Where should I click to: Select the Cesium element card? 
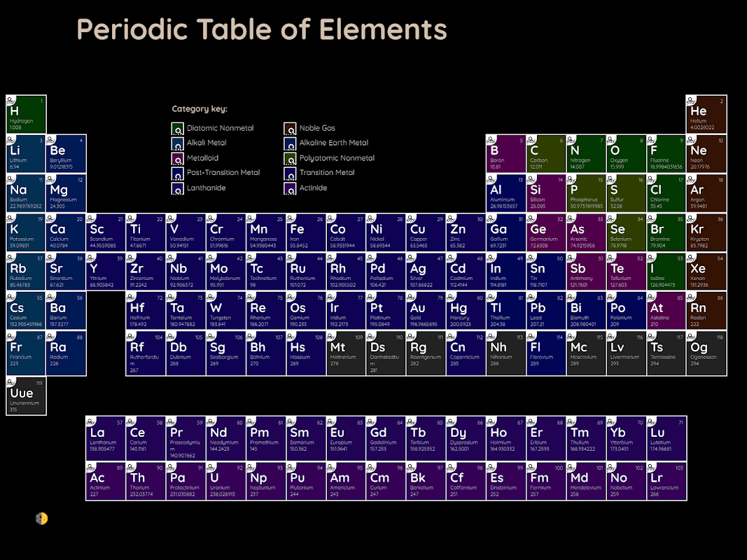(26, 311)
